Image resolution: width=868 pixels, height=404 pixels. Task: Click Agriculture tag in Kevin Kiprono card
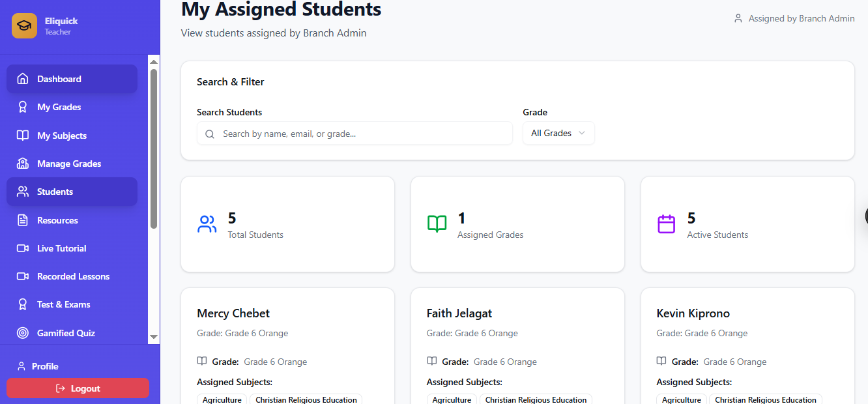tap(681, 399)
